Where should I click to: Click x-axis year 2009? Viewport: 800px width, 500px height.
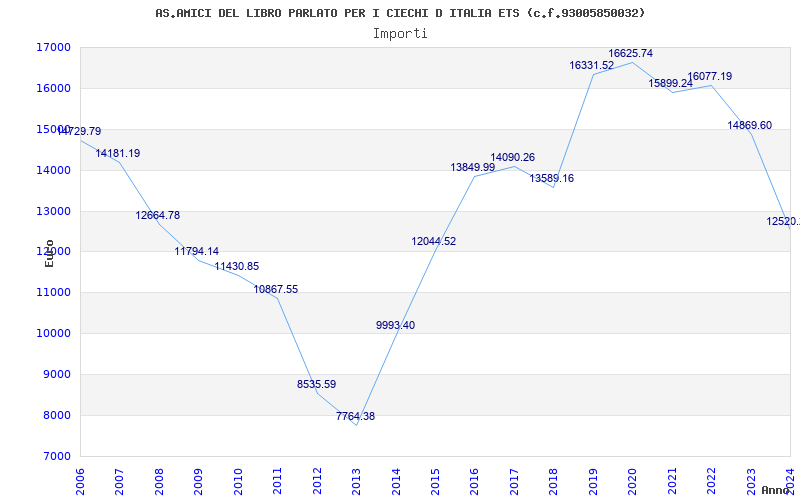[x=198, y=481]
